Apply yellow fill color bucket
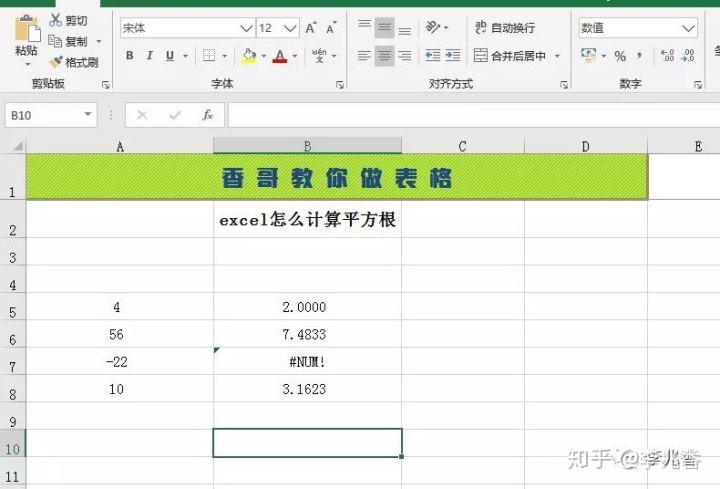The image size is (720, 489). [249, 56]
